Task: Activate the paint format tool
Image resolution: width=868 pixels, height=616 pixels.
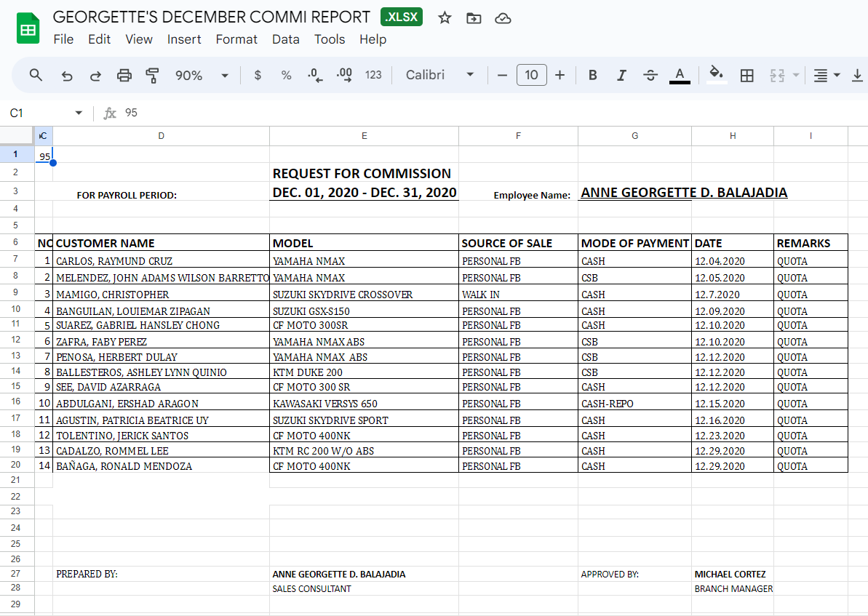Action: (152, 75)
